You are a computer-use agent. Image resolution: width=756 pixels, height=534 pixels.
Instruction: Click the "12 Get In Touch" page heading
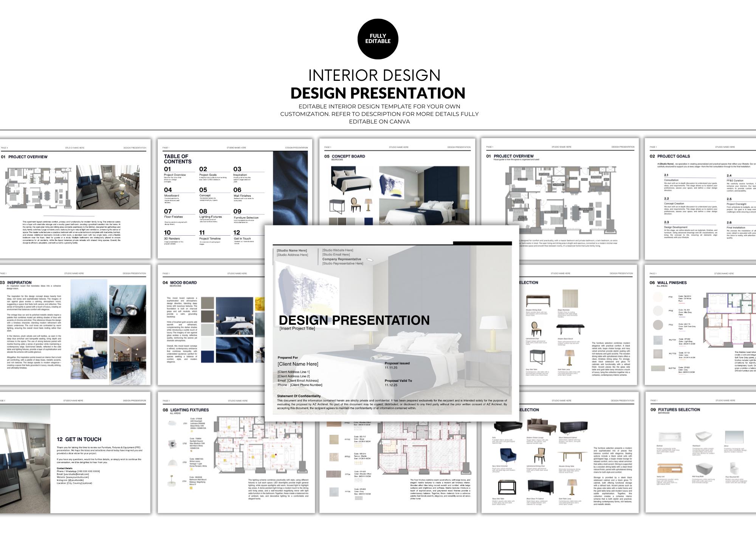tap(79, 439)
